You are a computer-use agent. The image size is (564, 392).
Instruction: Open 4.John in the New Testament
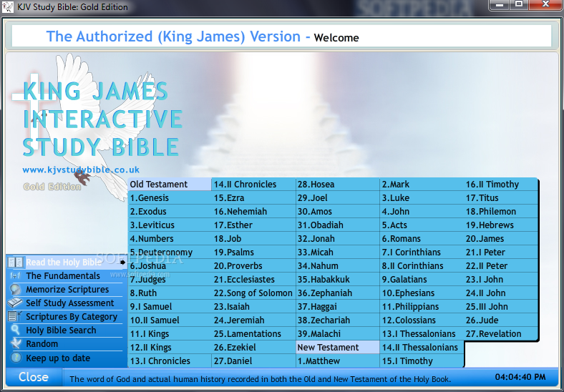click(422, 212)
